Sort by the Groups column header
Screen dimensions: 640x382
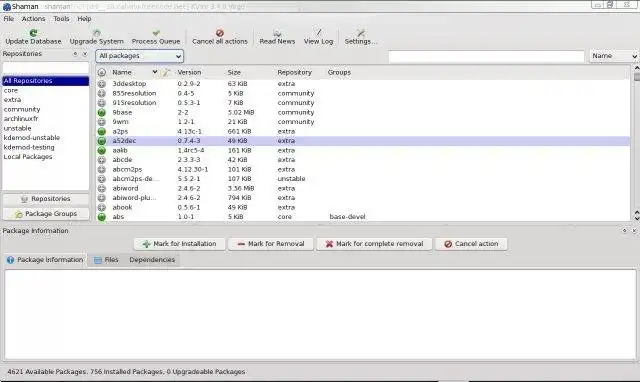coord(339,72)
